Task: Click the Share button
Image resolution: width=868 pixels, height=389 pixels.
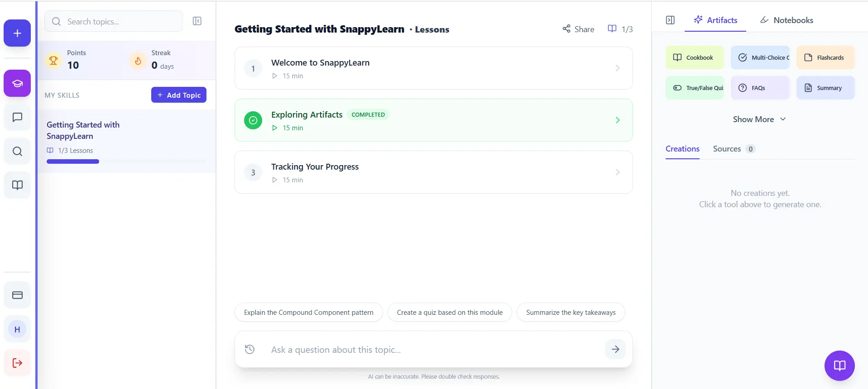Action: (x=578, y=29)
